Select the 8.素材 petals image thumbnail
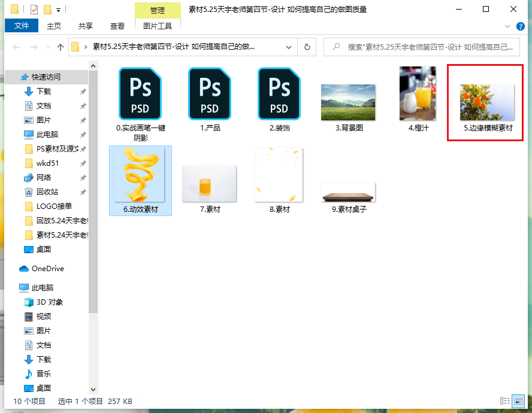Image resolution: width=532 pixels, height=413 pixels. (279, 175)
